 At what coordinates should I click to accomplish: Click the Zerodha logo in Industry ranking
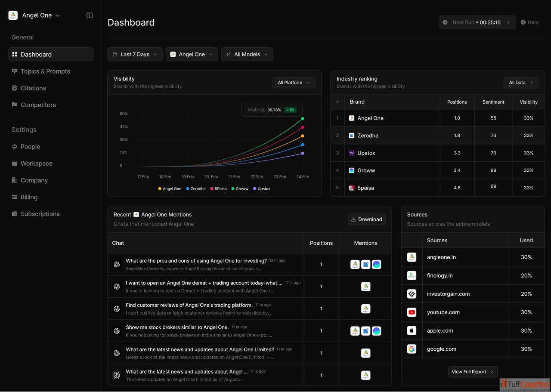pos(352,136)
